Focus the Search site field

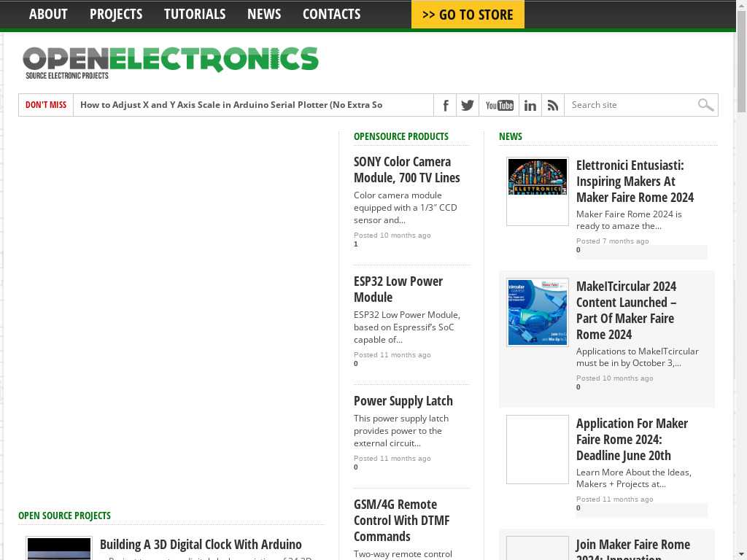click(x=631, y=105)
